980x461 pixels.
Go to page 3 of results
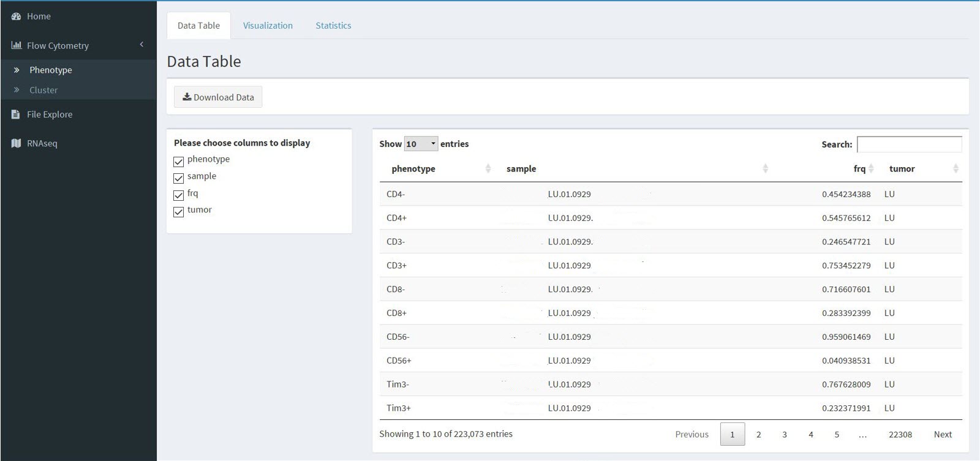coord(785,434)
